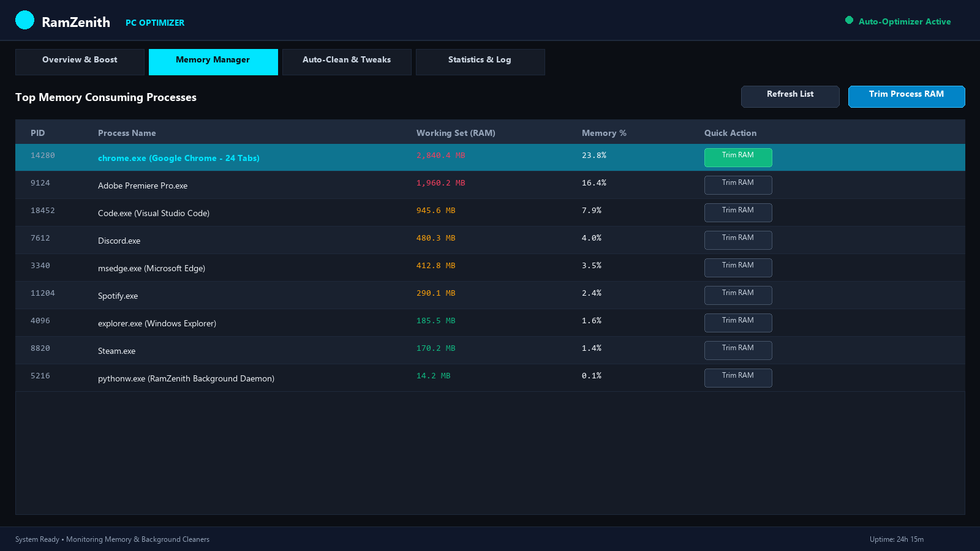Trim RAM for explorer.exe
This screenshot has height=551, width=980.
pyautogui.click(x=738, y=323)
